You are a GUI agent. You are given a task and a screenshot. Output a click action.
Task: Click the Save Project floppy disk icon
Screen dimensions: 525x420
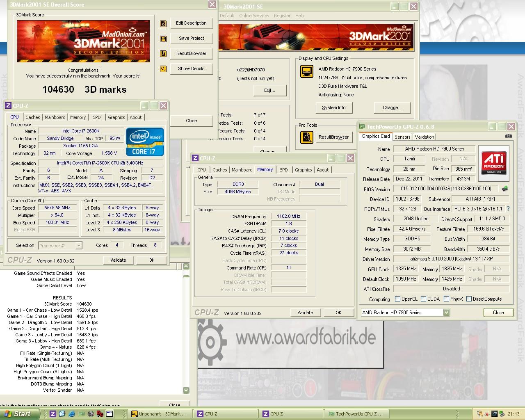(163, 39)
